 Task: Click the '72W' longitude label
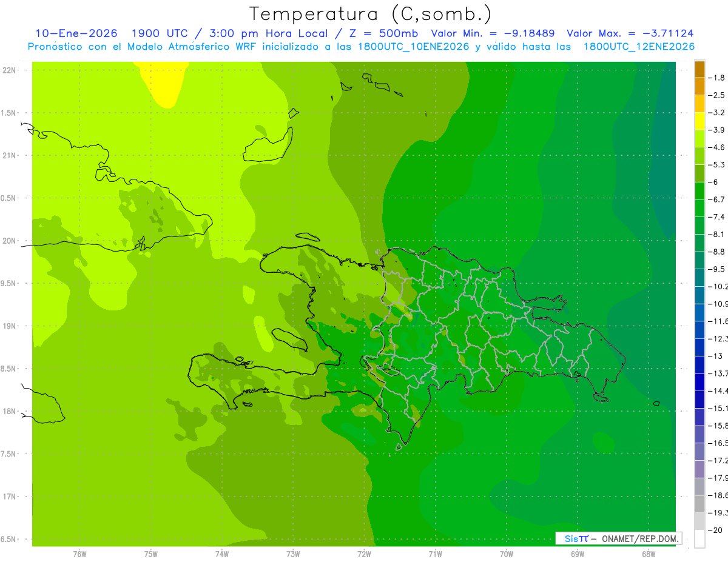click(364, 554)
